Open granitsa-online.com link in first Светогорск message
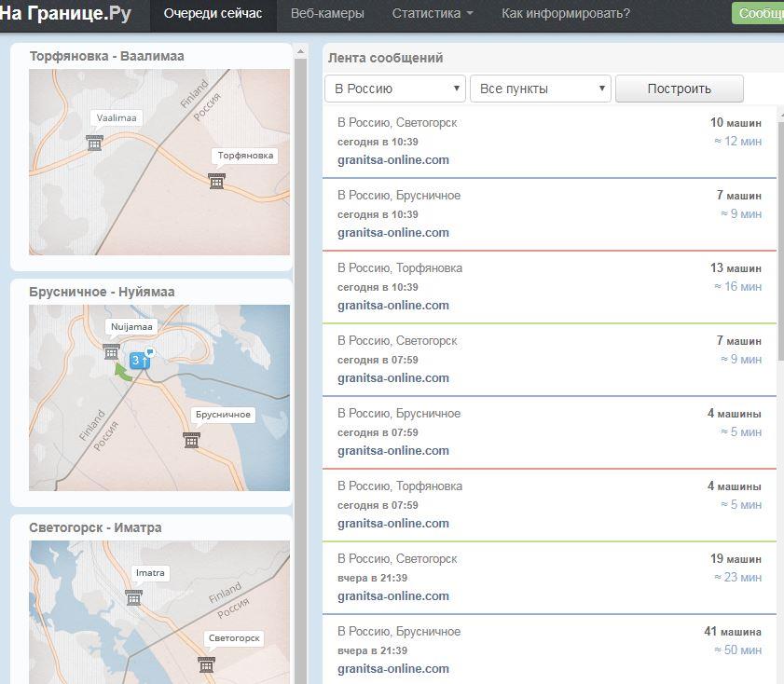 click(x=392, y=159)
